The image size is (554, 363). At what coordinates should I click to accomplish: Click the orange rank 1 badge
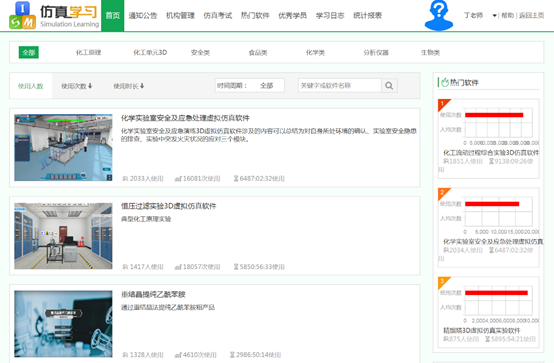coord(443,105)
